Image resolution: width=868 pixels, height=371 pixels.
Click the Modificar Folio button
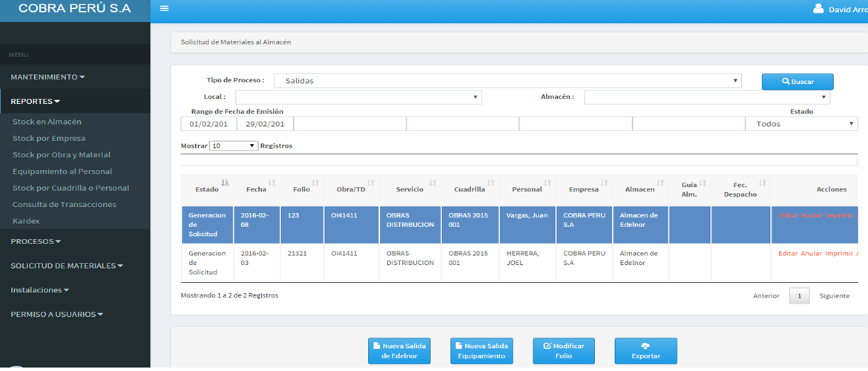(x=564, y=350)
